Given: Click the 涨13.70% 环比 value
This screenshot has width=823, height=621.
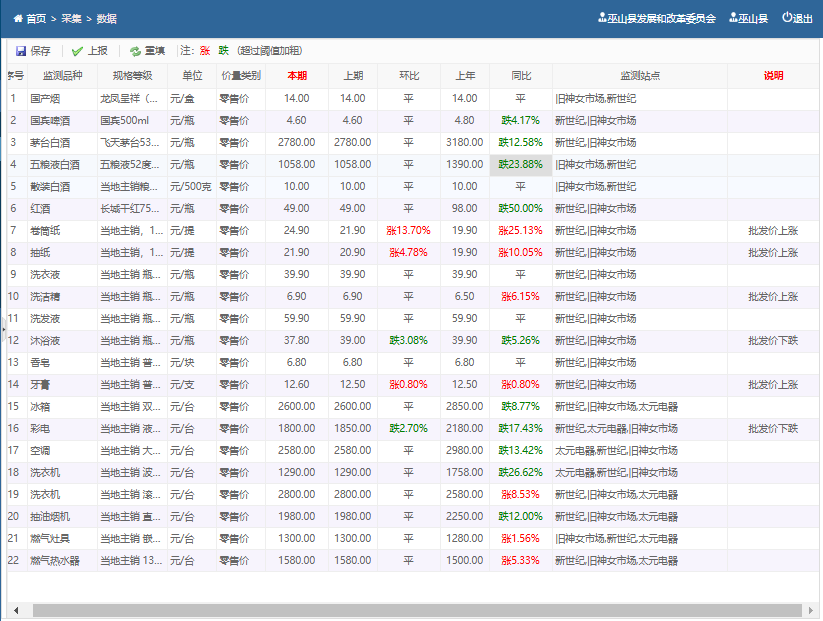Looking at the screenshot, I should click(x=409, y=230).
